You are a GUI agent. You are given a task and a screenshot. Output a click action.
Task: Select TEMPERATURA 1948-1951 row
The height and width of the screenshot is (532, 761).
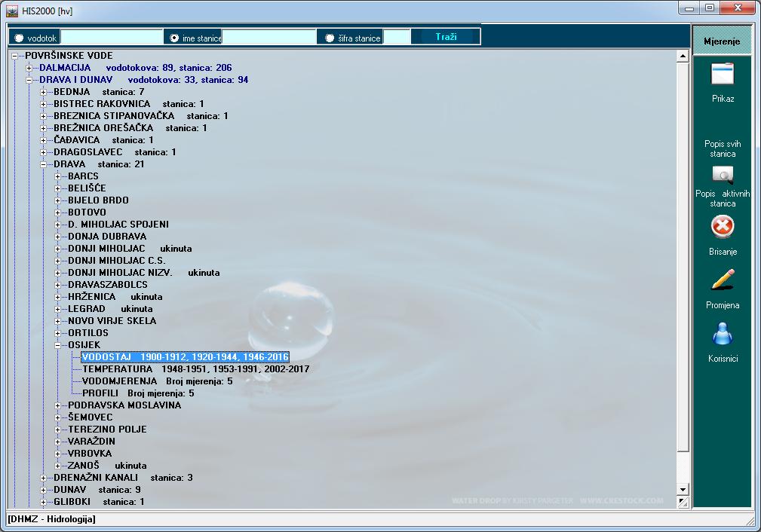click(x=195, y=369)
